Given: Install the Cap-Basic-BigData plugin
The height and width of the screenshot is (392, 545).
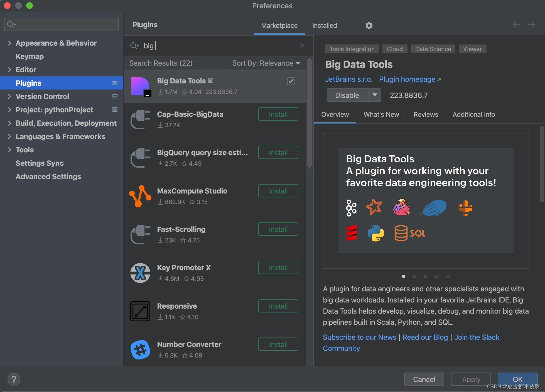Looking at the screenshot, I should point(278,114).
